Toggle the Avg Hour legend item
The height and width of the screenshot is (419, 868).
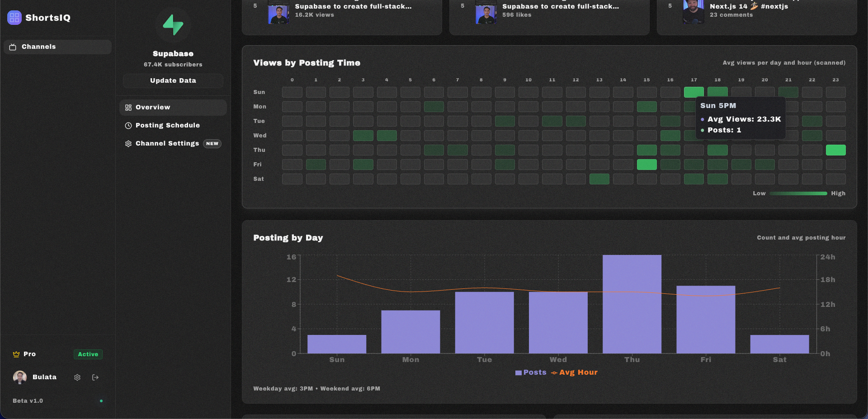click(x=574, y=372)
